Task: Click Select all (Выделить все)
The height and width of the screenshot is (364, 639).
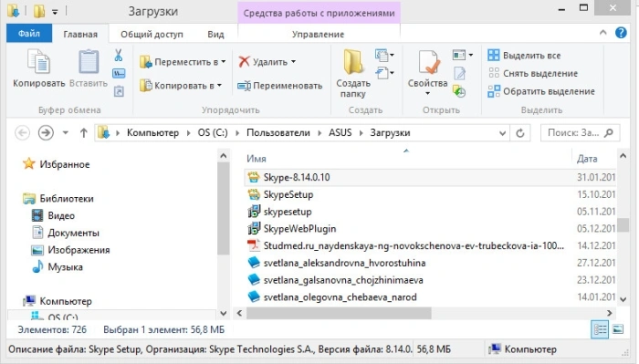Action: [525, 56]
